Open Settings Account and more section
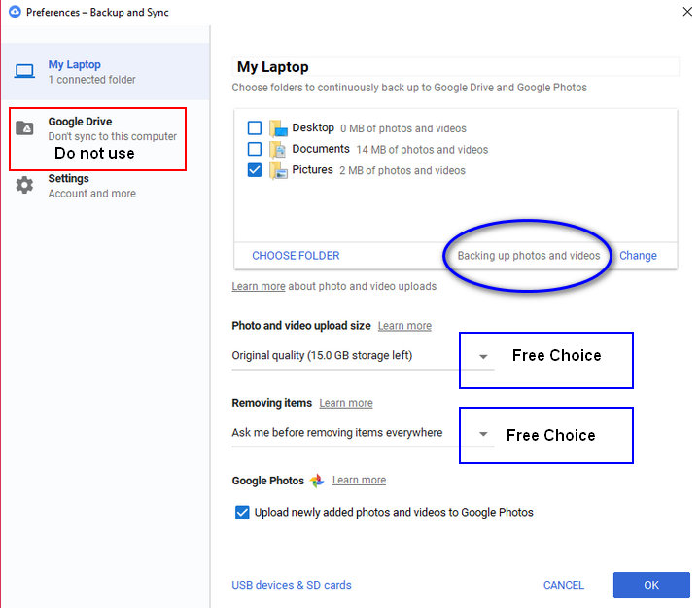This screenshot has width=700, height=608. point(106,186)
